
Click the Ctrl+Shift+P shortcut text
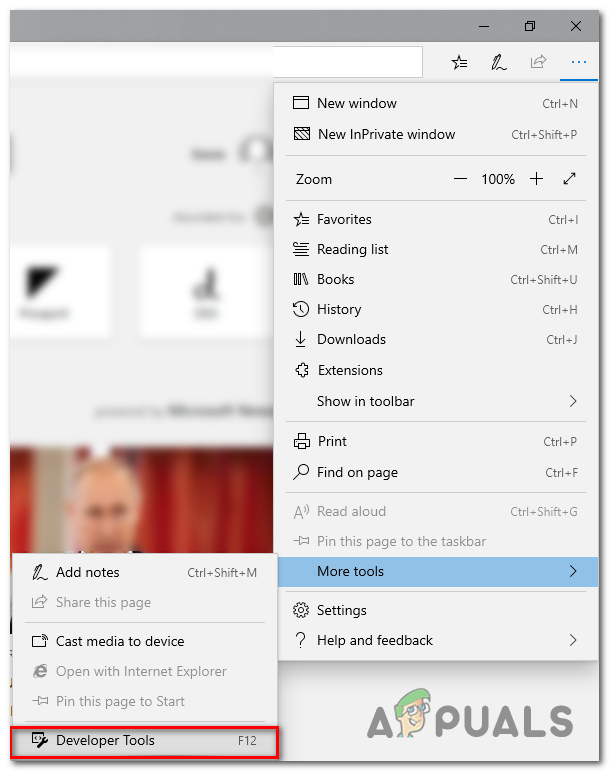coord(544,134)
